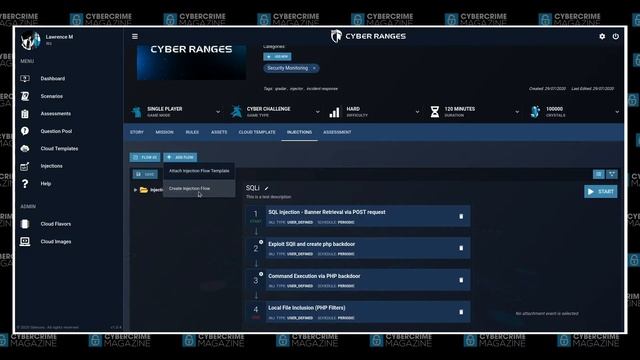The width and height of the screenshot is (640, 360).
Task: Open the Add Flow dropdown button
Action: pyautogui.click(x=180, y=157)
